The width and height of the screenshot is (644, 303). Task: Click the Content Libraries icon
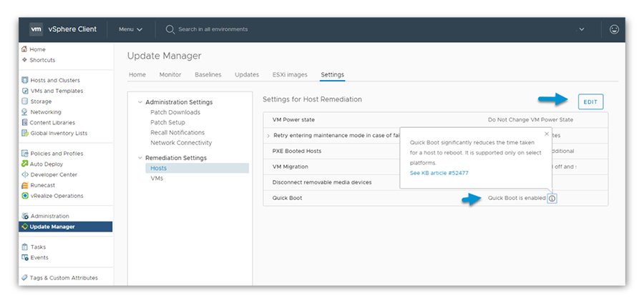point(24,123)
